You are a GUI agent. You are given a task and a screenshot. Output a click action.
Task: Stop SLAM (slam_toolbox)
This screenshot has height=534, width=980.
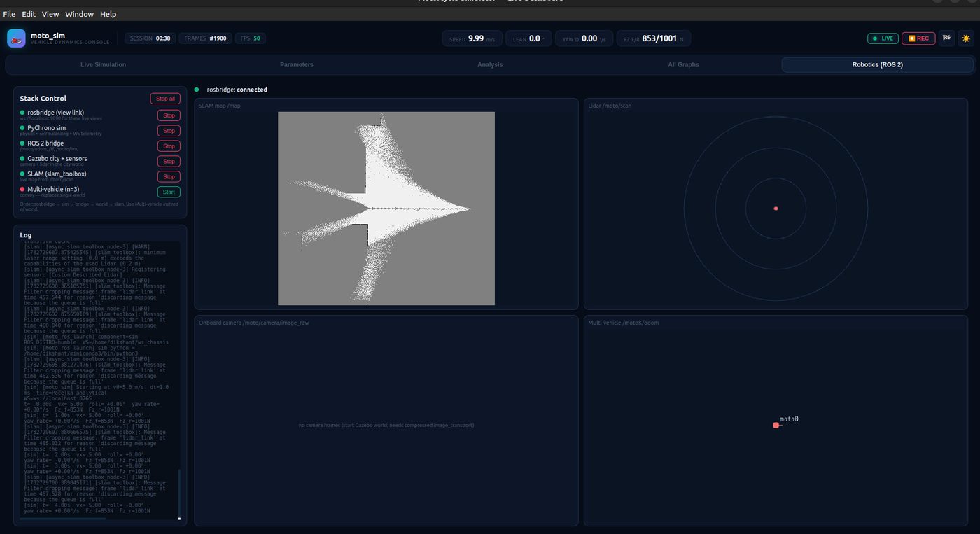tap(169, 176)
